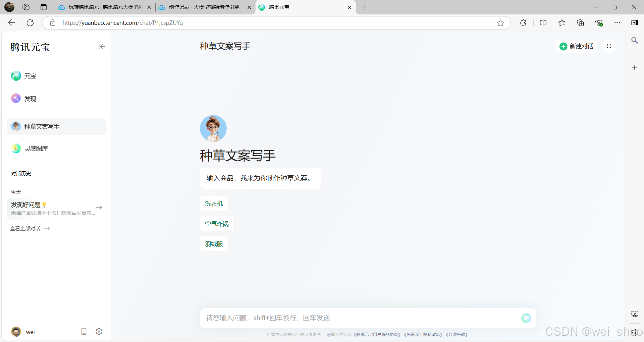Open settings gear beside wei

[x=99, y=332]
